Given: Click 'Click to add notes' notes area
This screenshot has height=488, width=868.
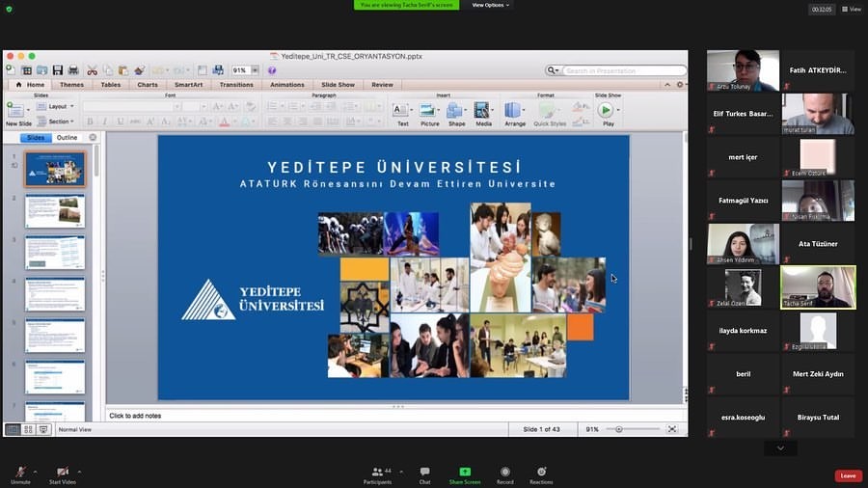Looking at the screenshot, I should click(x=396, y=416).
